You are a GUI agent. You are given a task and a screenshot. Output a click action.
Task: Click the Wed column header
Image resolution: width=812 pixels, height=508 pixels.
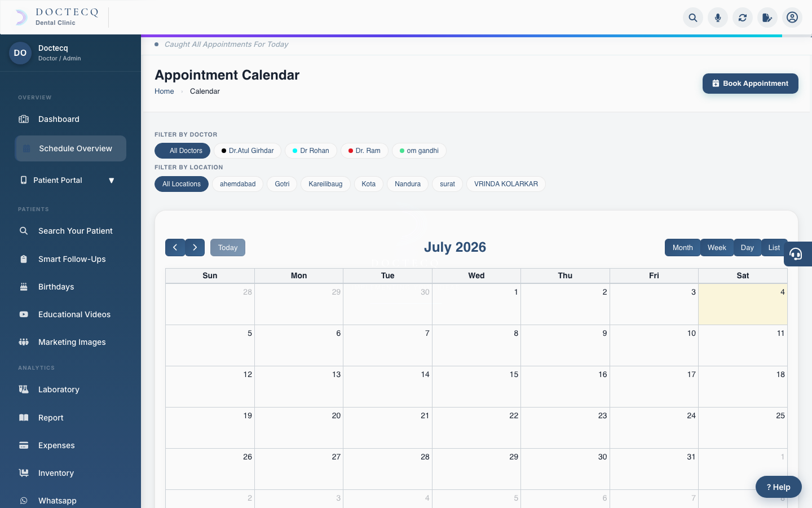(476, 275)
